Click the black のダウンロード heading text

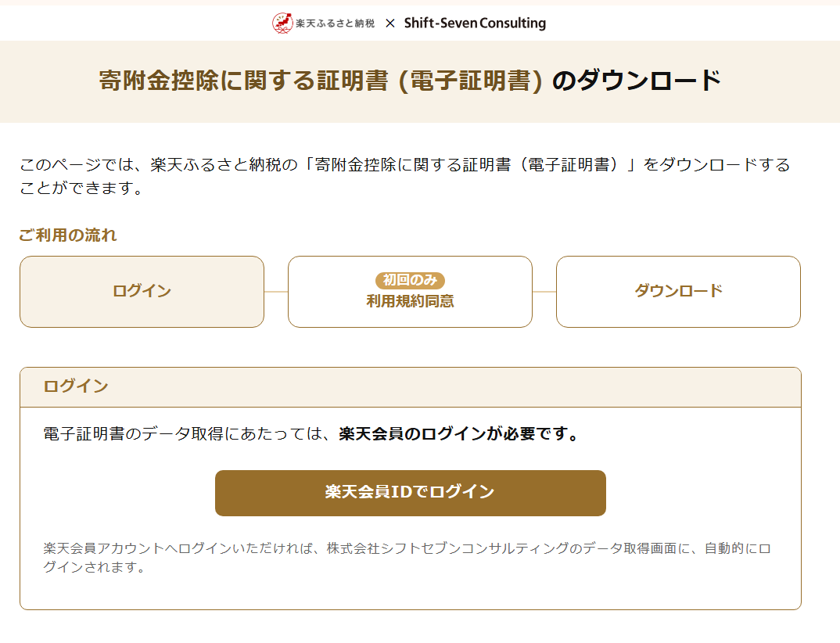click(x=637, y=81)
